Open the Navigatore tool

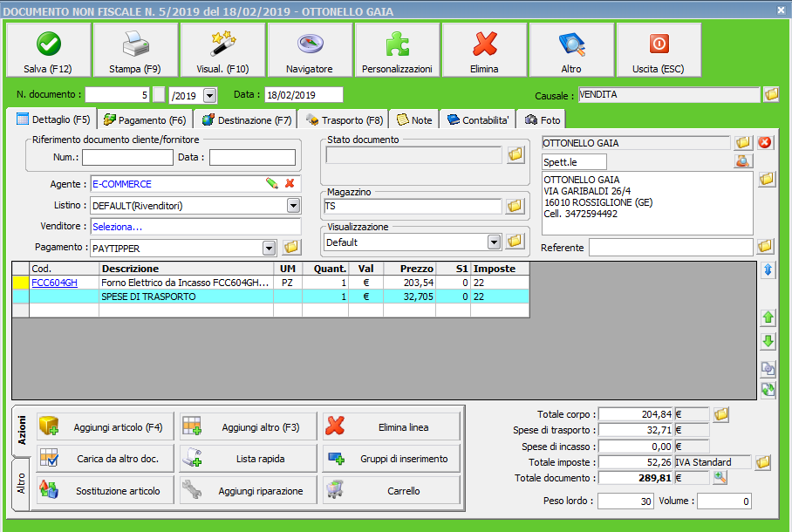[310, 50]
